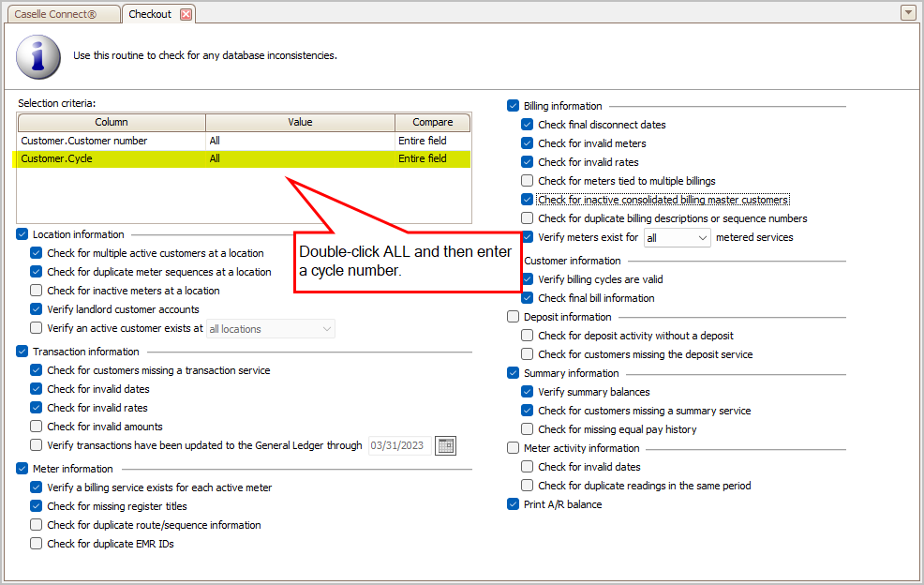
Task: Enable Check for inactive meters at a location
Action: coord(37,291)
